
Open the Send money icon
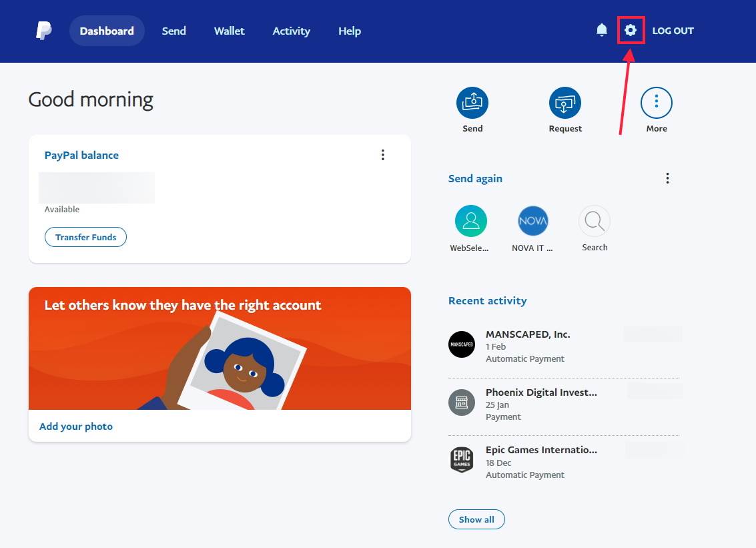coord(472,101)
